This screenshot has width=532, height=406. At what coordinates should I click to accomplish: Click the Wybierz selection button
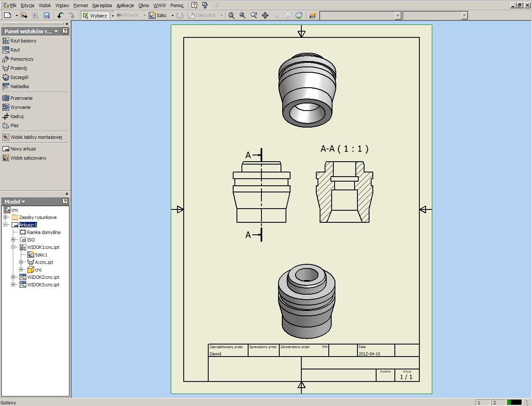pyautogui.click(x=95, y=15)
